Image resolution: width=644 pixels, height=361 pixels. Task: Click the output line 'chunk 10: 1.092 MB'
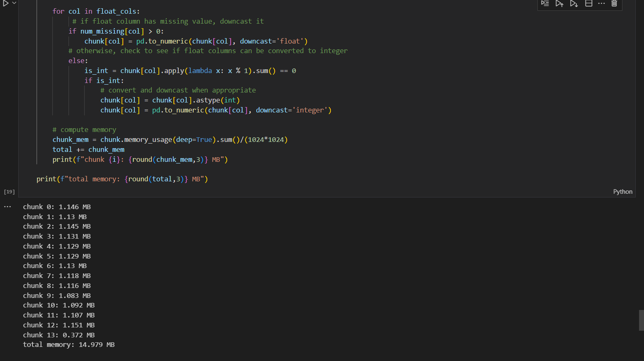click(59, 305)
